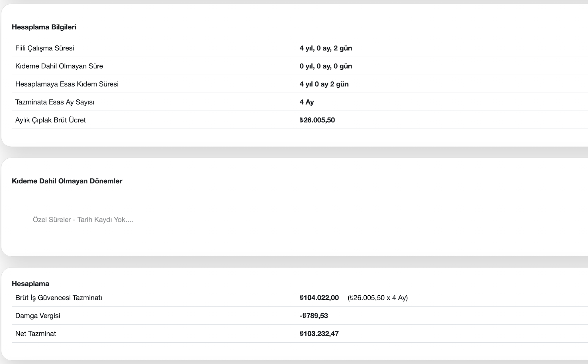Viewport: 588px width, 364px height.
Task: Click the -₺789,53 stamp tax amount
Action: click(314, 316)
